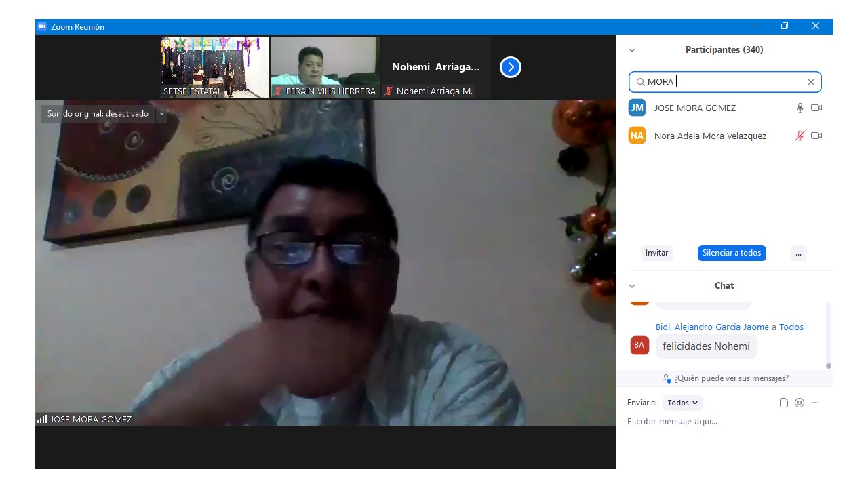Click the Zoom logo icon in title bar
Image resolution: width=868 pixels, height=488 pixels.
[x=42, y=26]
